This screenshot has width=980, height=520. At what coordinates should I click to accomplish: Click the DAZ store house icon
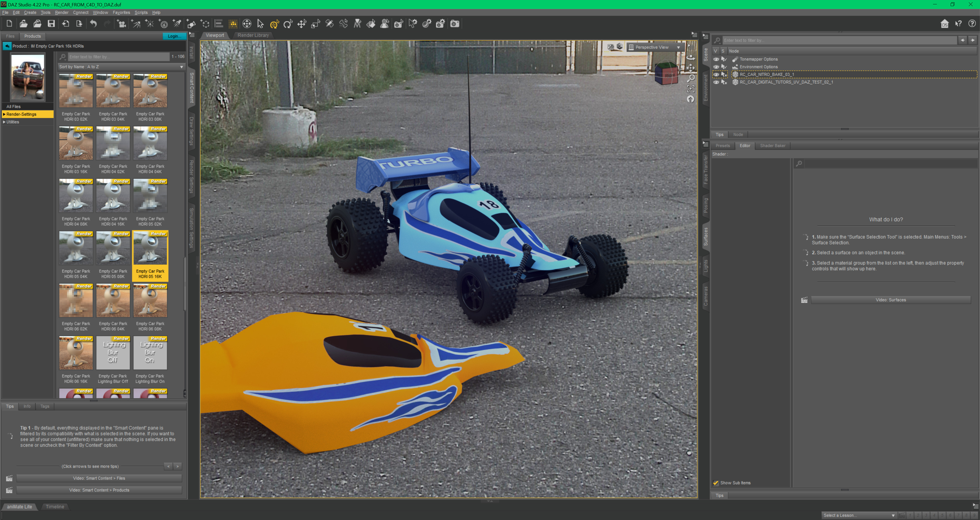pos(944,23)
